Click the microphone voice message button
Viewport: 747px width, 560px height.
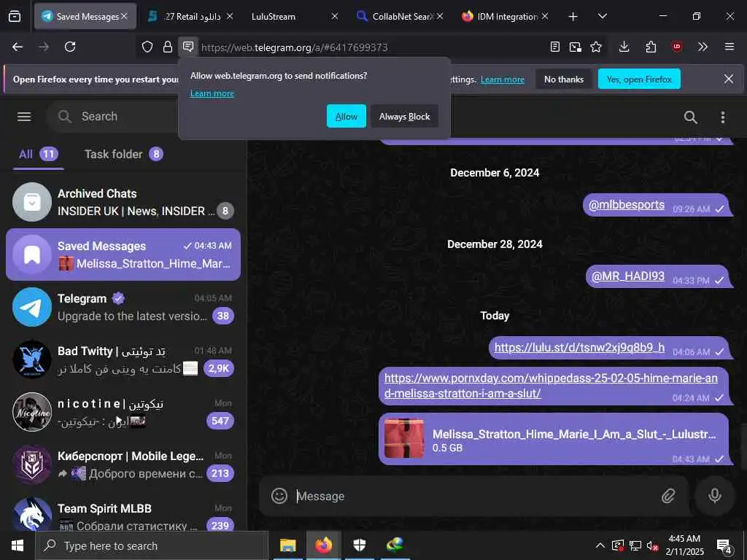714,496
